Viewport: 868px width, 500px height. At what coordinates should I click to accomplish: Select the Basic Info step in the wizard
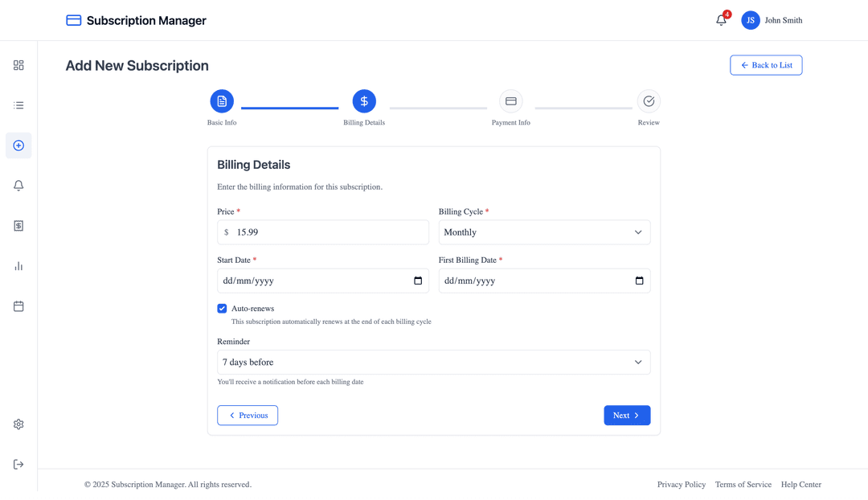(222, 101)
